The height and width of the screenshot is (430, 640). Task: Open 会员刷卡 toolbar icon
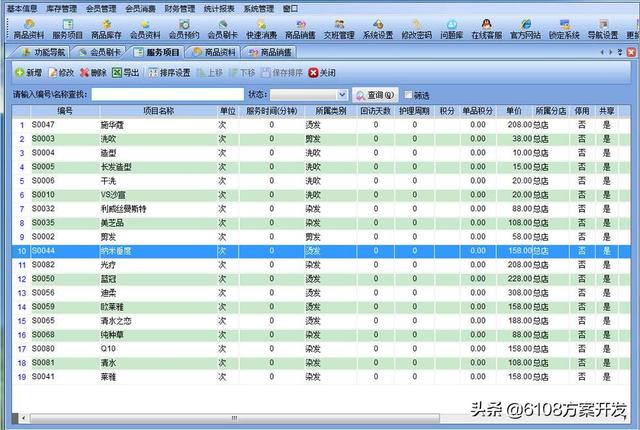click(222, 29)
